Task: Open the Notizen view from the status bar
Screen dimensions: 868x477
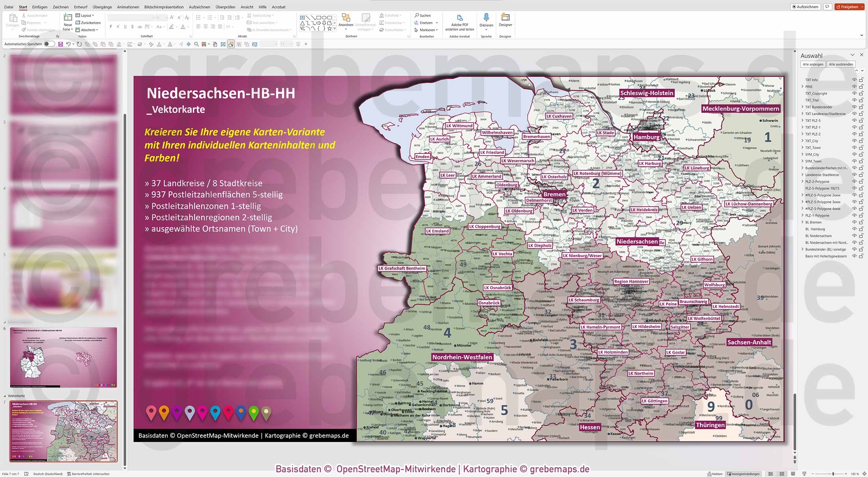Action: pos(716,473)
